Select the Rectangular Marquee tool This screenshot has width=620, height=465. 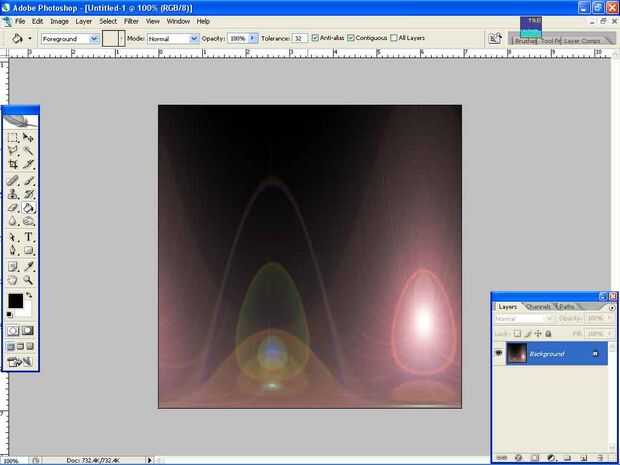[x=13, y=137]
